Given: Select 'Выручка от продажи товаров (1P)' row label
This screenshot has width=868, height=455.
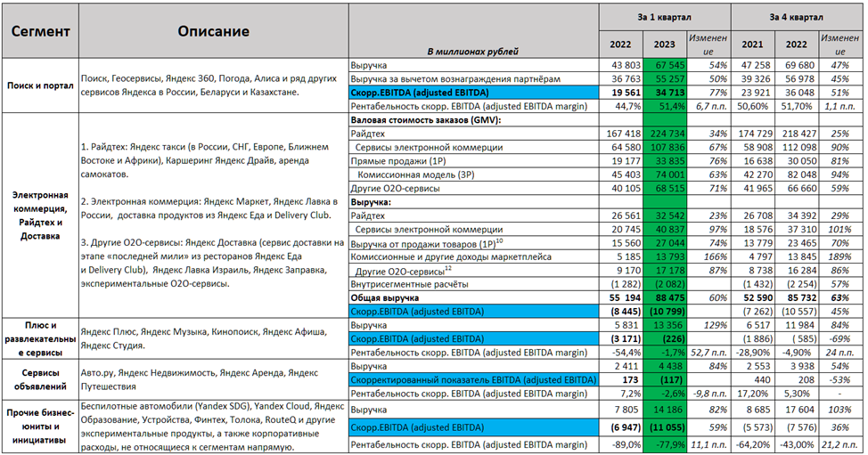Looking at the screenshot, I should click(x=473, y=243).
